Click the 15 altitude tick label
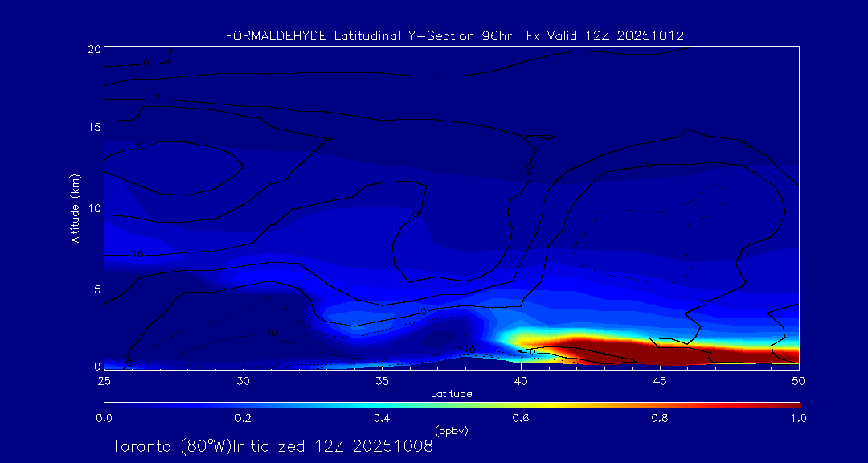The width and height of the screenshot is (868, 463). coord(92,128)
